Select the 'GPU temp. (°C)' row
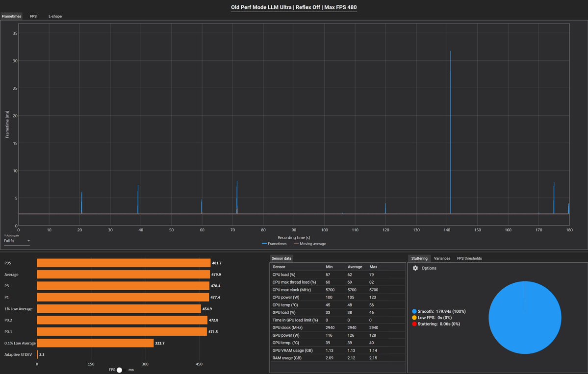588x374 pixels. pyautogui.click(x=337, y=343)
